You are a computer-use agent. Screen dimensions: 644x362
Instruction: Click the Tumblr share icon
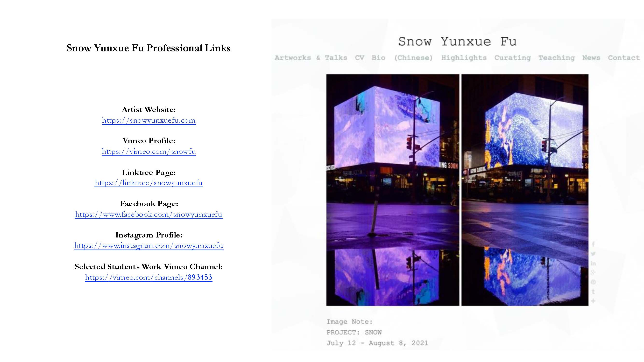[593, 292]
